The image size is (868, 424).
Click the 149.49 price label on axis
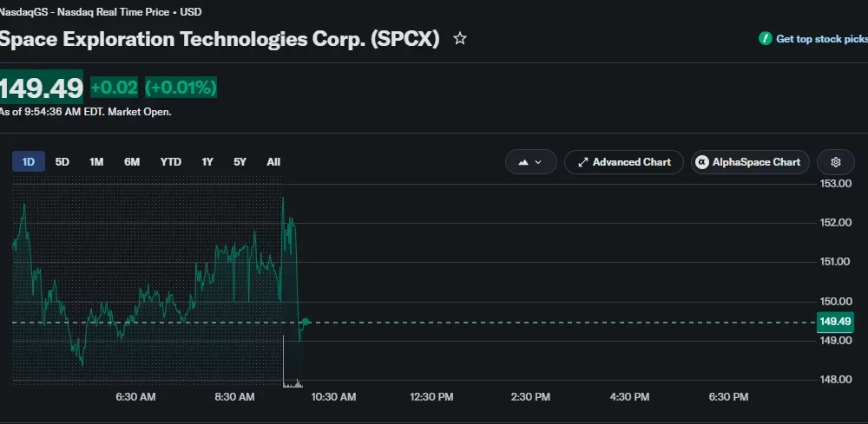point(835,322)
